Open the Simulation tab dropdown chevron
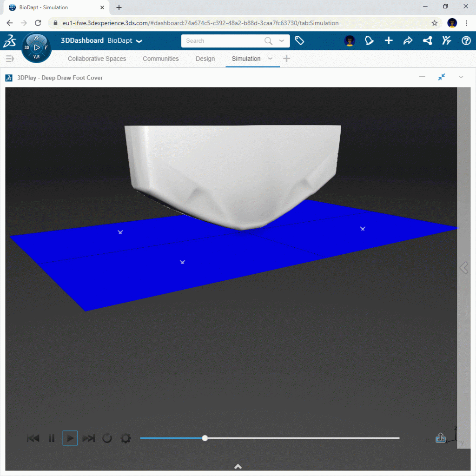The width and height of the screenshot is (476, 476). click(x=270, y=59)
